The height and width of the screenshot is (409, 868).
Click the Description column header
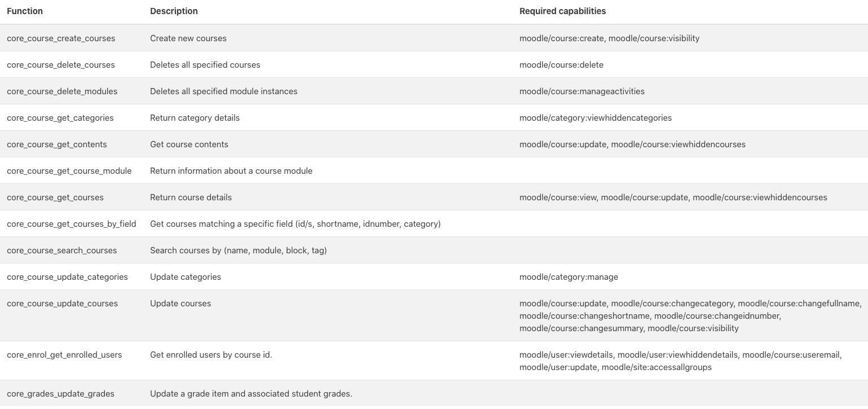click(x=174, y=11)
